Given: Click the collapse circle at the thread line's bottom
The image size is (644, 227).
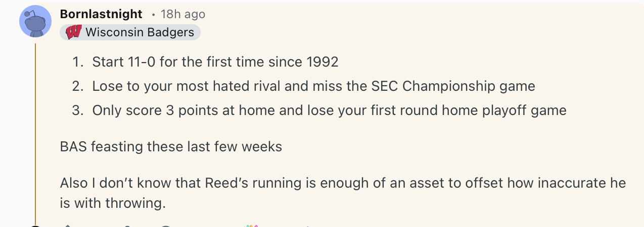Looking at the screenshot, I should [x=35, y=225].
